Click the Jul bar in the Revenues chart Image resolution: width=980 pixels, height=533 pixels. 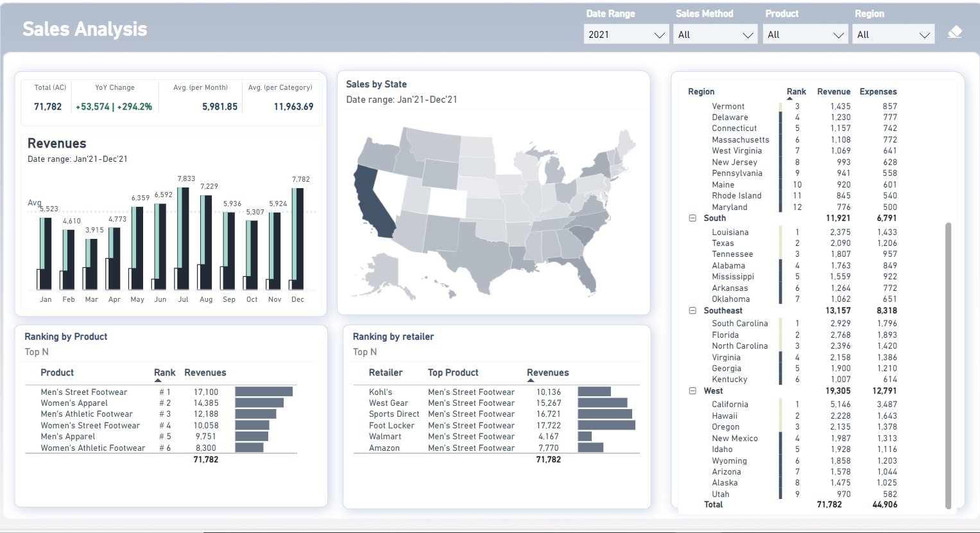(x=184, y=238)
